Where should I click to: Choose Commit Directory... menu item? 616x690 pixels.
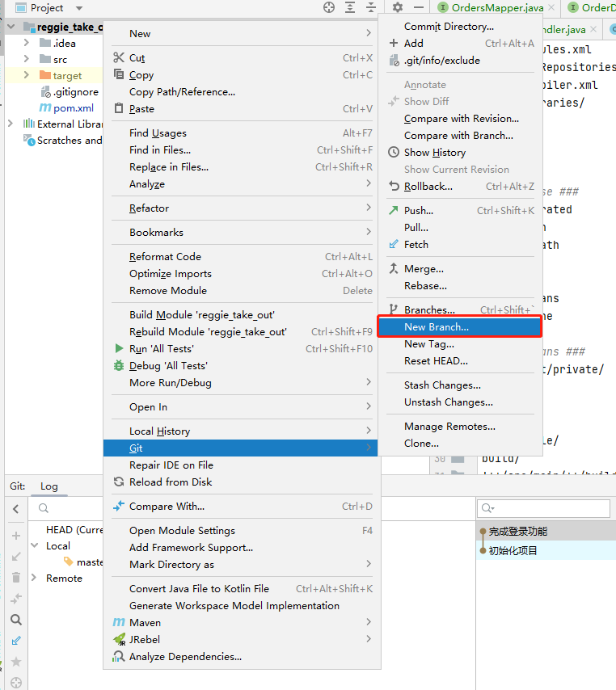point(460,27)
